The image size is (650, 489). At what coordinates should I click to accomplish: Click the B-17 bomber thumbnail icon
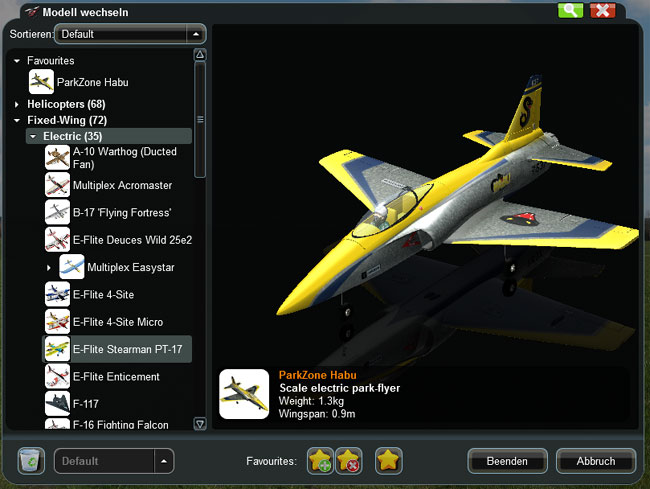click(57, 212)
